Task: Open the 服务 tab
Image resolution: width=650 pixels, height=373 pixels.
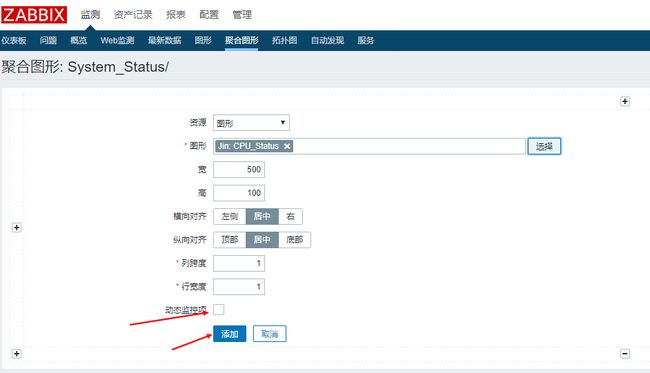Action: [x=366, y=40]
